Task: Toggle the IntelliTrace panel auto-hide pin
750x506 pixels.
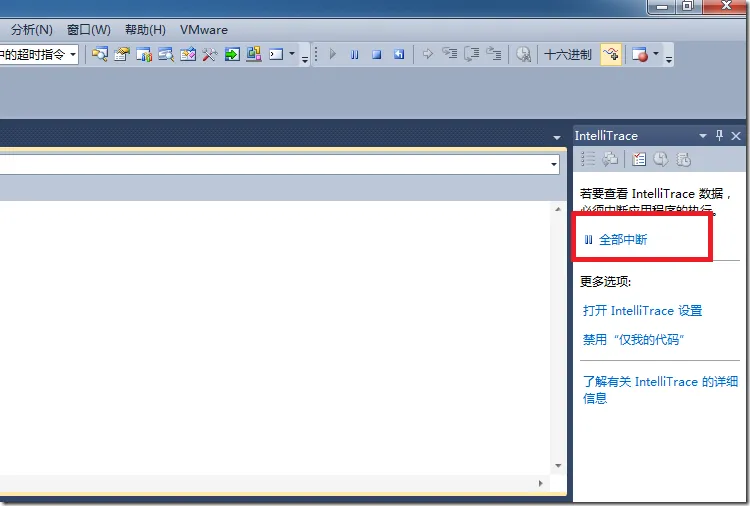Action: coord(719,135)
